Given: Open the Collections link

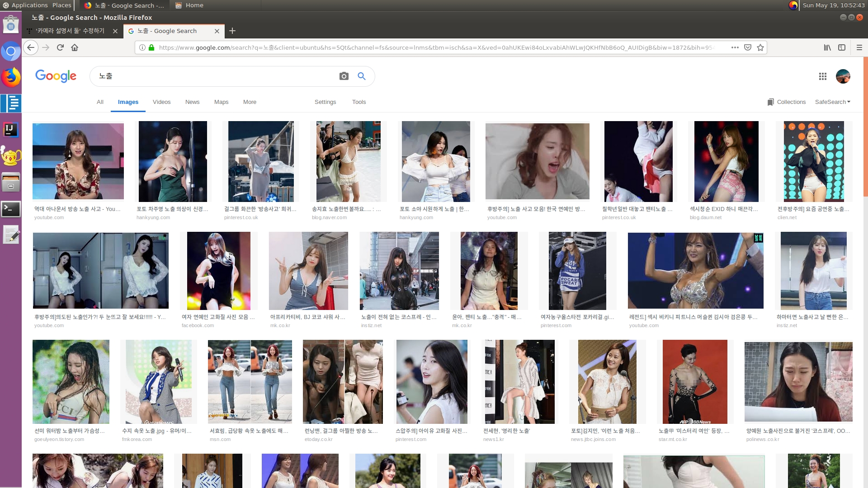Looking at the screenshot, I should [x=787, y=102].
